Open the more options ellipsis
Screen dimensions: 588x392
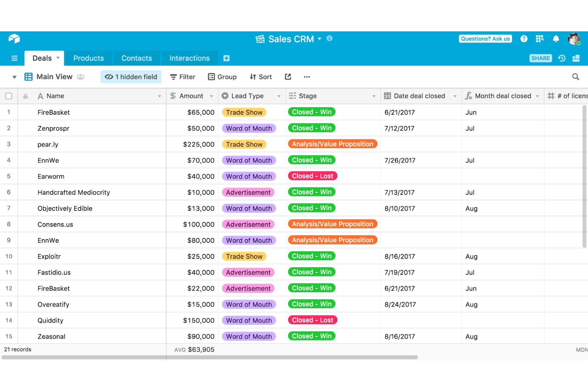click(x=307, y=77)
